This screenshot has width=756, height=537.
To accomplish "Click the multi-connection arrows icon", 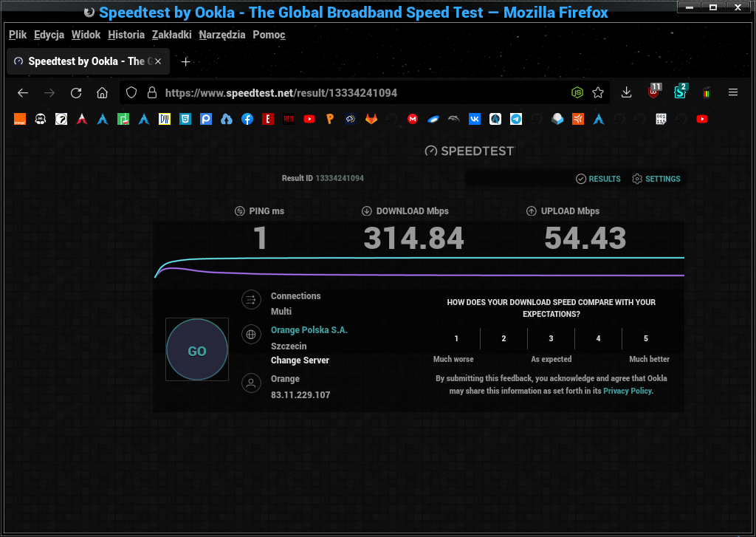I will 251,300.
